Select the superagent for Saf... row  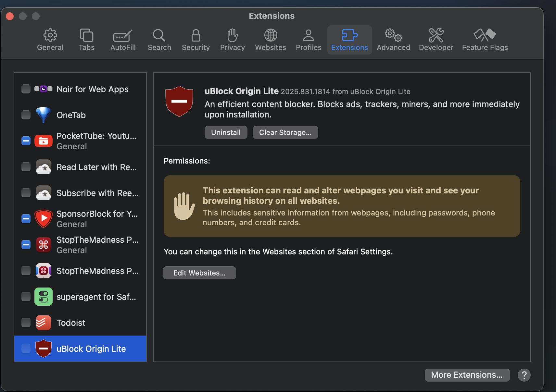pyautogui.click(x=80, y=297)
